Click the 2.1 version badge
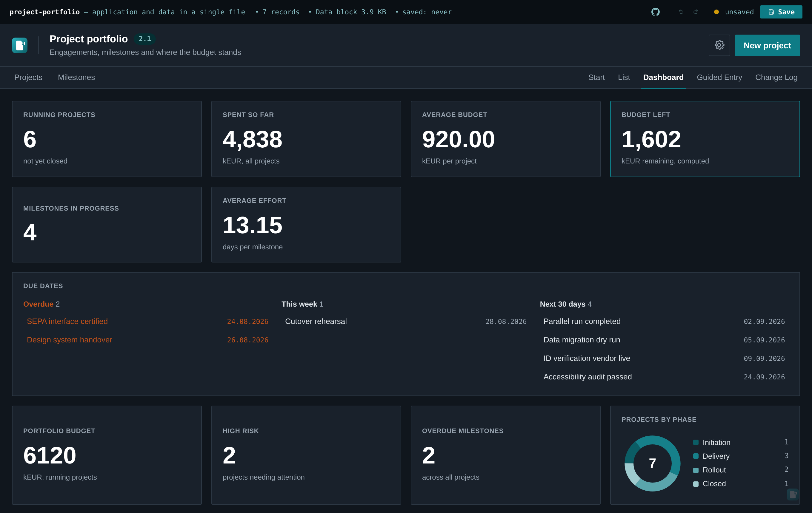The image size is (812, 513). (x=145, y=39)
